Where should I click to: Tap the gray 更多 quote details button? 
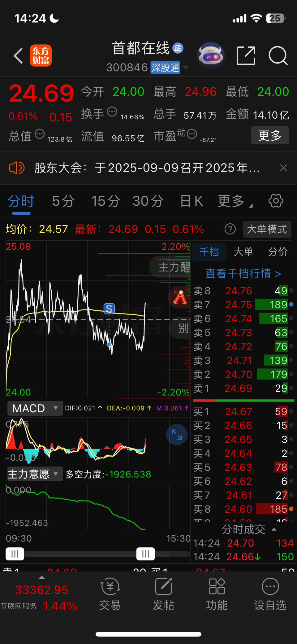point(270,135)
